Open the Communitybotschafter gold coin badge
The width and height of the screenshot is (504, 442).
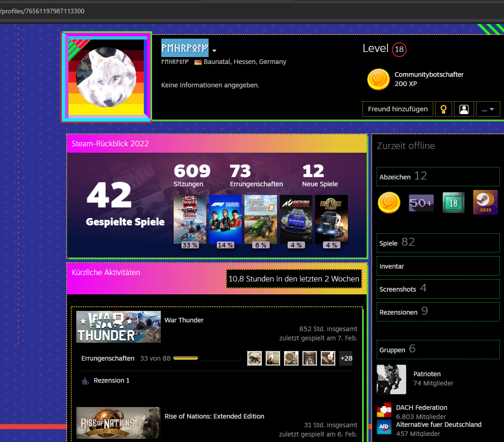coord(379,80)
